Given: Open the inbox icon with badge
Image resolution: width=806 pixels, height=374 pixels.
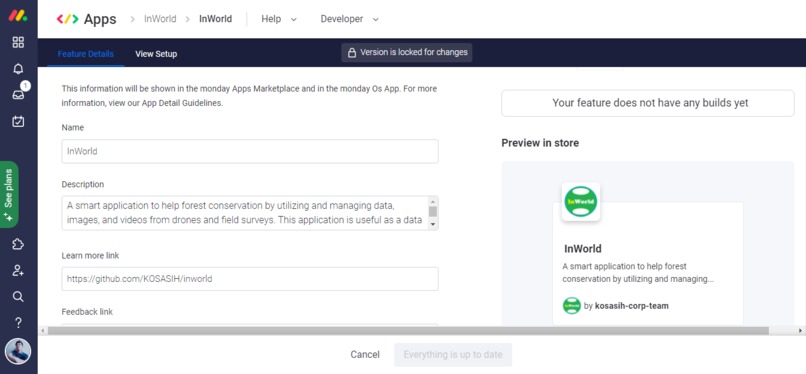Looking at the screenshot, I should [18, 95].
